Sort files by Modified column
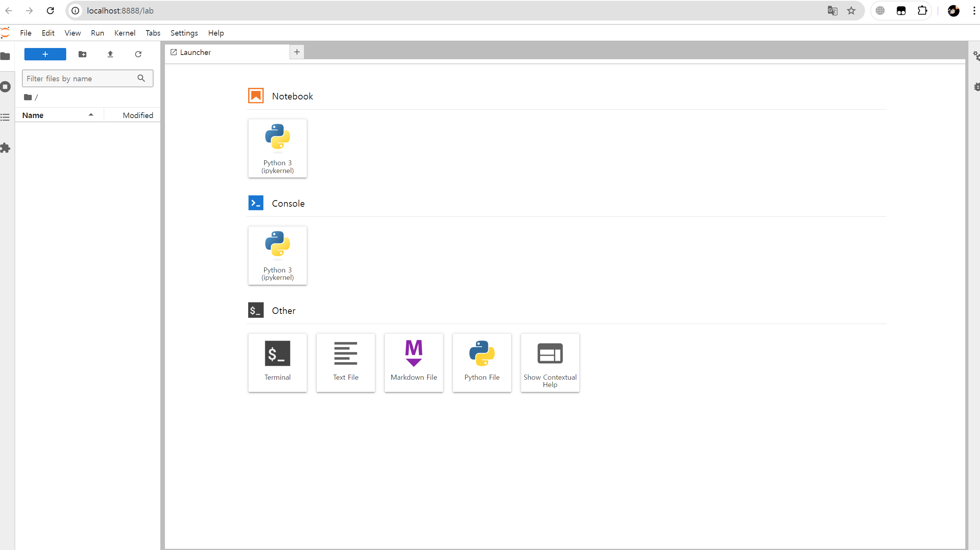 (x=137, y=115)
